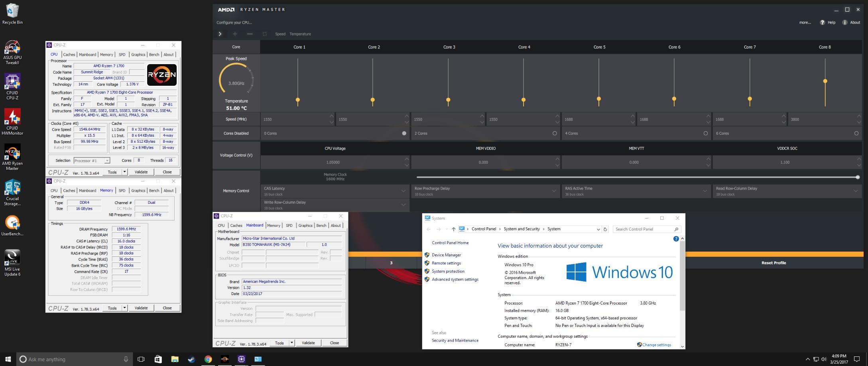Open Steam from the taskbar
Image resolution: width=868 pixels, height=366 pixels.
[x=191, y=359]
